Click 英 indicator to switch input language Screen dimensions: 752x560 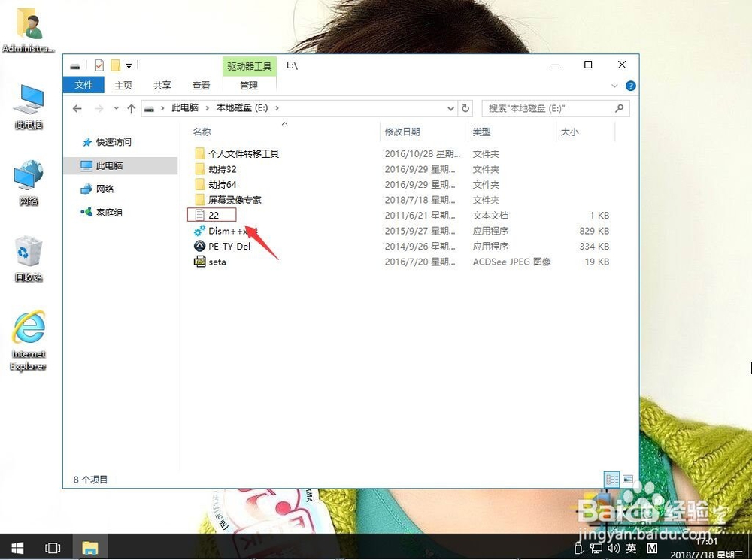pos(632,548)
